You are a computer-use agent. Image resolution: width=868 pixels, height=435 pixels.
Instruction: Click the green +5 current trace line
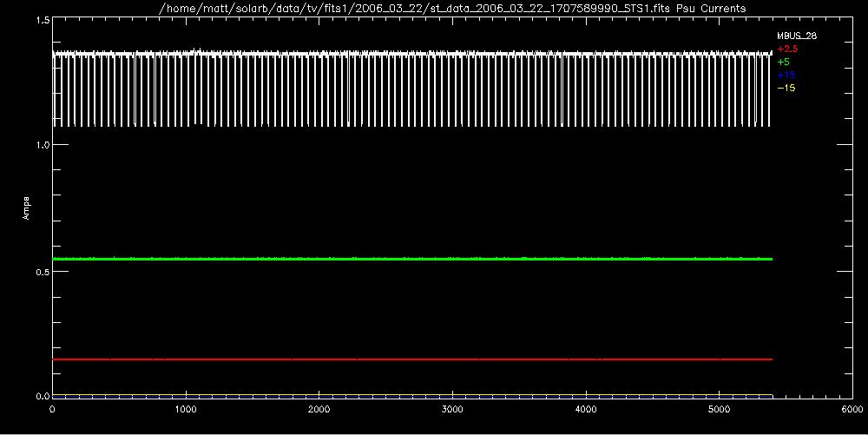tap(412, 259)
